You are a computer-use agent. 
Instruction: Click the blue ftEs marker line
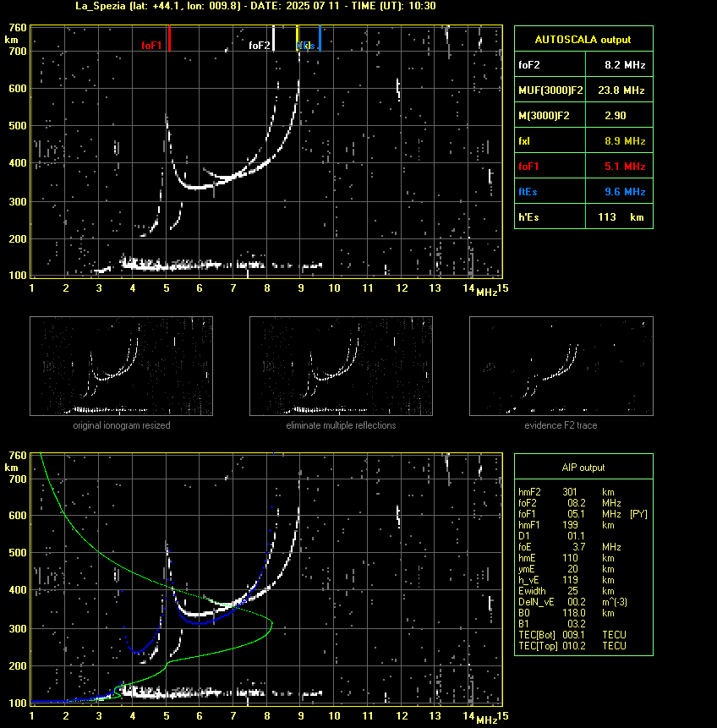[320, 38]
